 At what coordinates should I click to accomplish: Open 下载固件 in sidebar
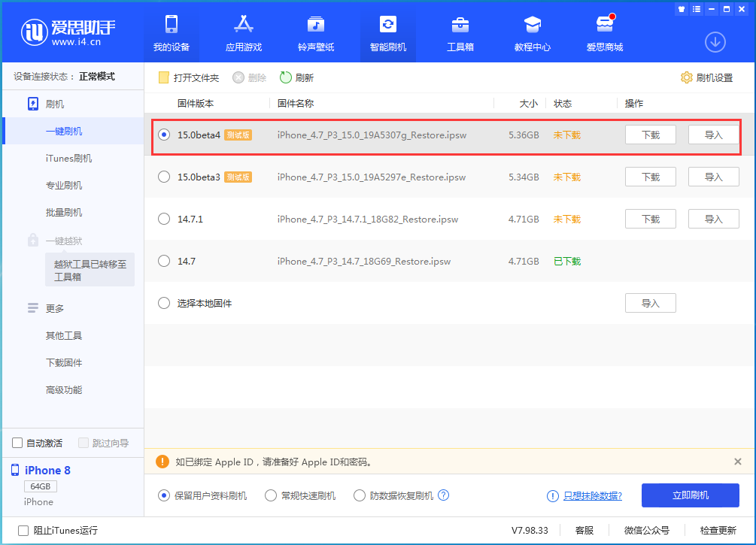[64, 363]
